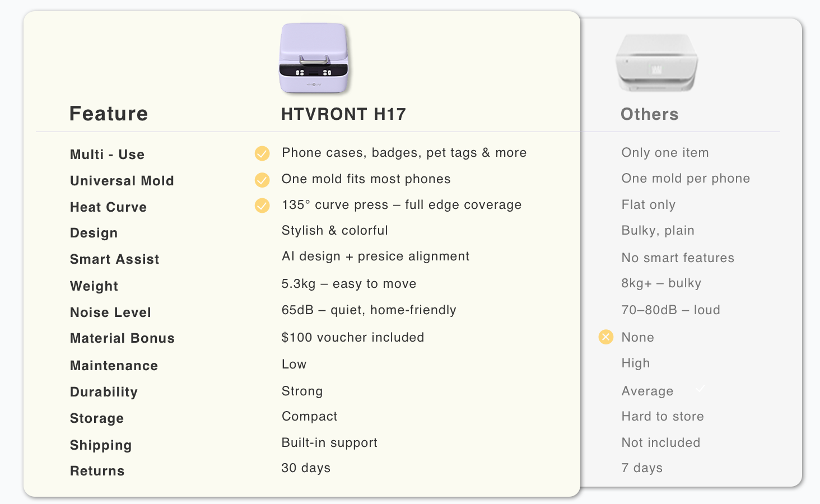Click the checkmark icon beside Phone cases text
The image size is (820, 504).
pos(262,153)
